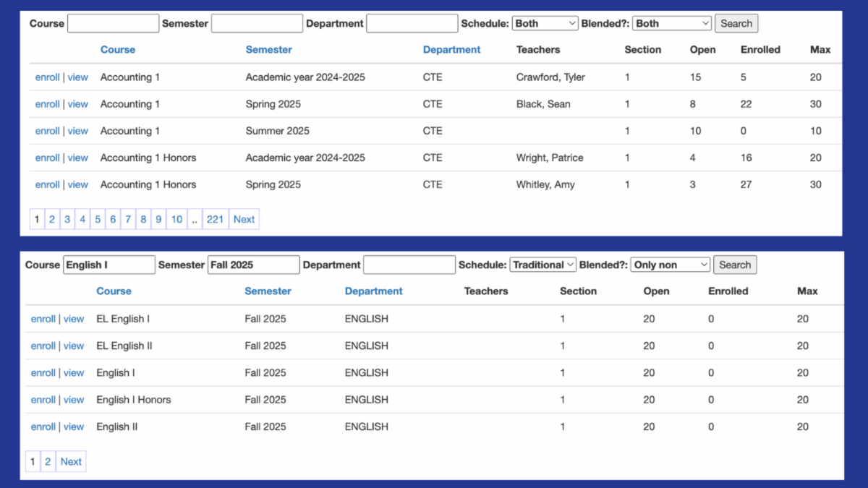The height and width of the screenshot is (488, 868).
Task: Sort the top table by Department header
Action: point(451,50)
